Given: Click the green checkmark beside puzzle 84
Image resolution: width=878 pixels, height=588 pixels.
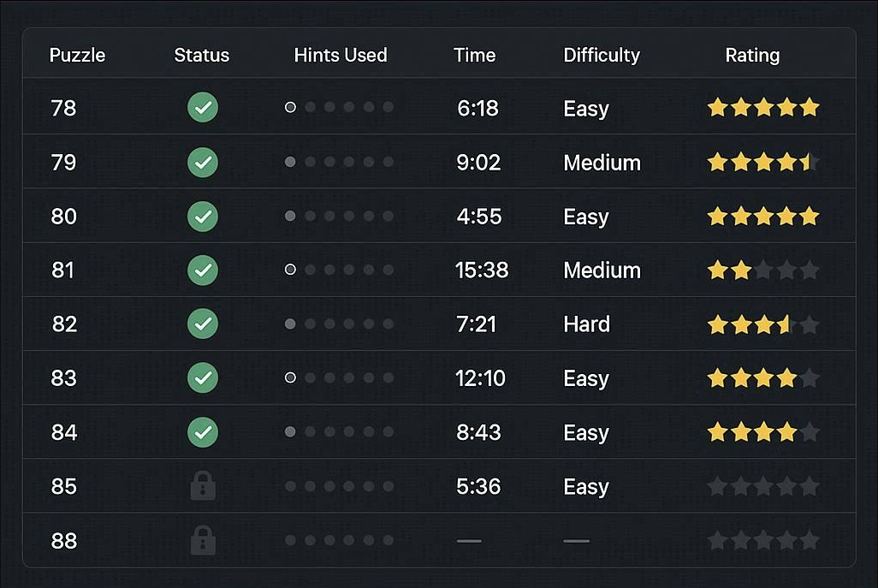Looking at the screenshot, I should click(203, 432).
